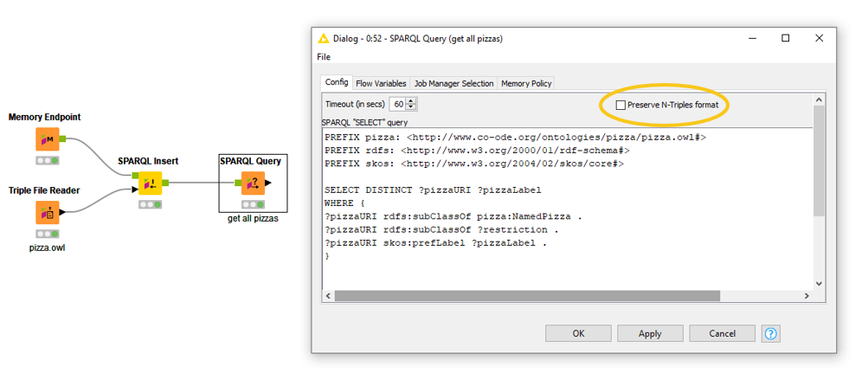Select the SPARQL Query node icon
The image size is (868, 386).
[x=253, y=183]
